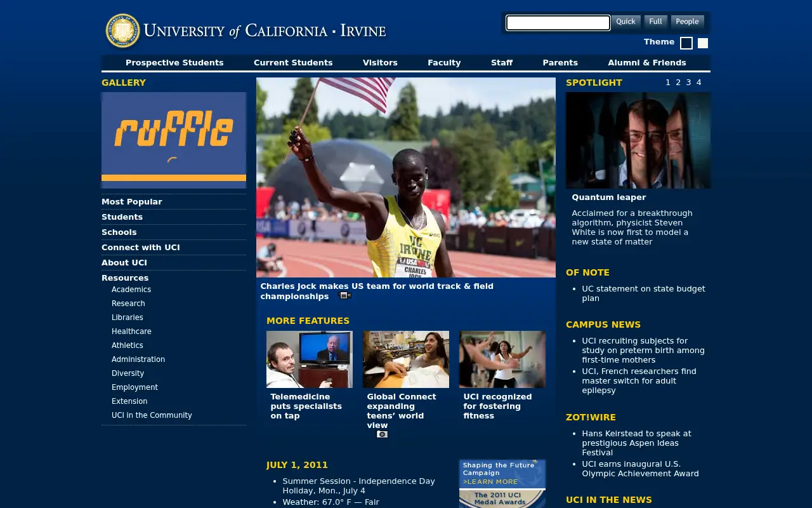
Task: Run a Quick search
Action: pyautogui.click(x=625, y=22)
